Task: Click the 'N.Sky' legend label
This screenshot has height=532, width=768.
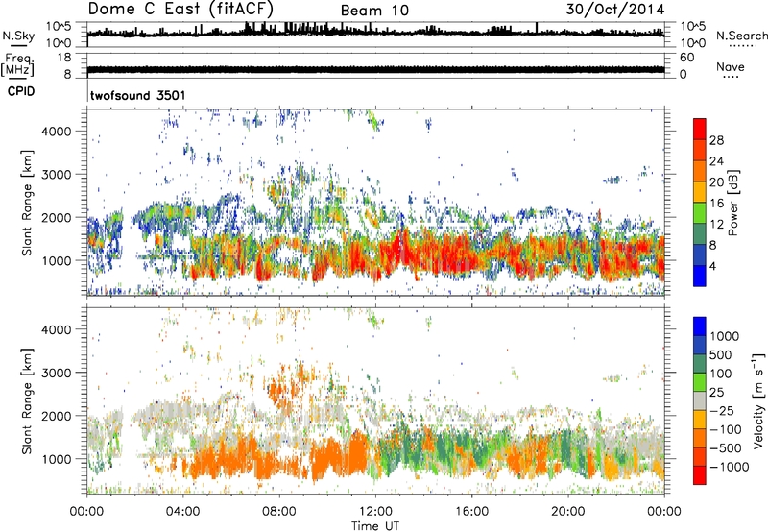Action: point(18,36)
